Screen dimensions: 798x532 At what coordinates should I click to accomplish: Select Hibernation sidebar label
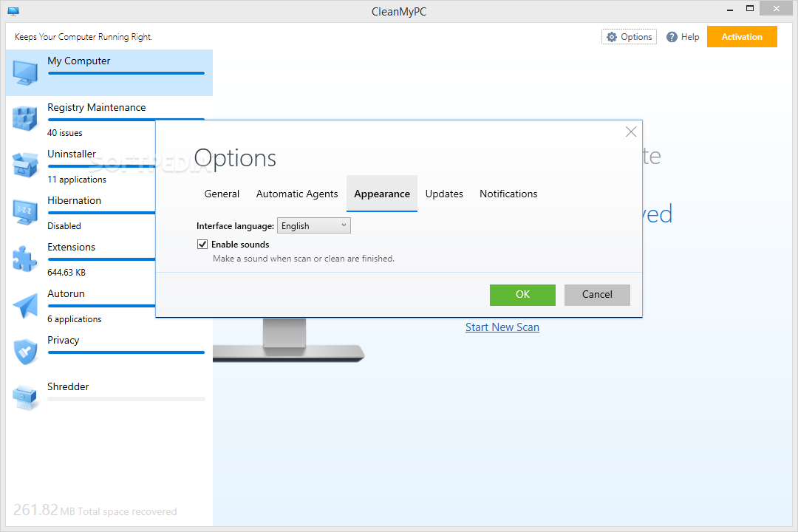[x=75, y=200]
